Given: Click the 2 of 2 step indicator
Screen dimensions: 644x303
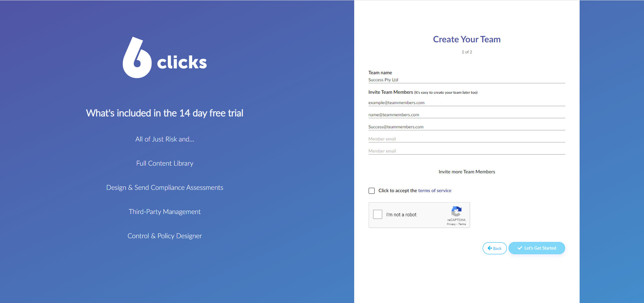Looking at the screenshot, I should (467, 52).
